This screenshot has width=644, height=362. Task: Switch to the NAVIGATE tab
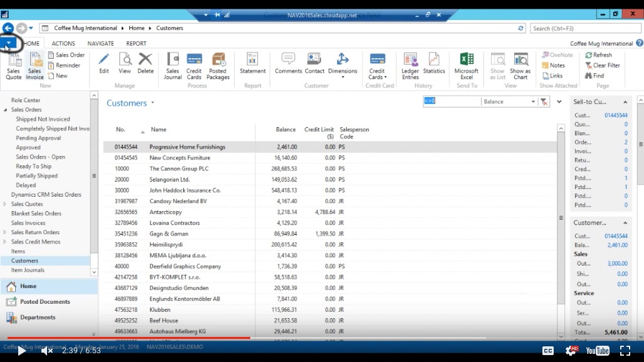(100, 43)
